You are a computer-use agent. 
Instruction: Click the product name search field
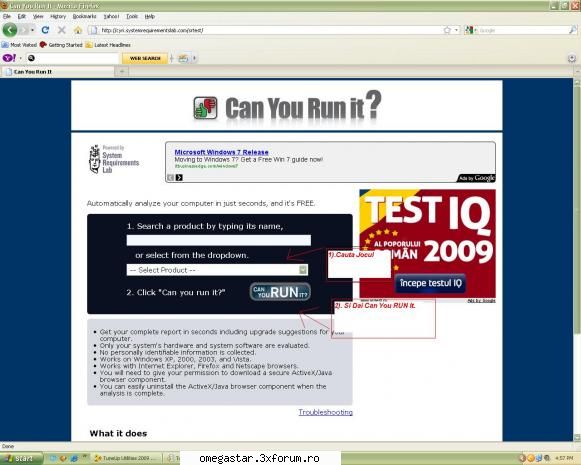(x=219, y=240)
